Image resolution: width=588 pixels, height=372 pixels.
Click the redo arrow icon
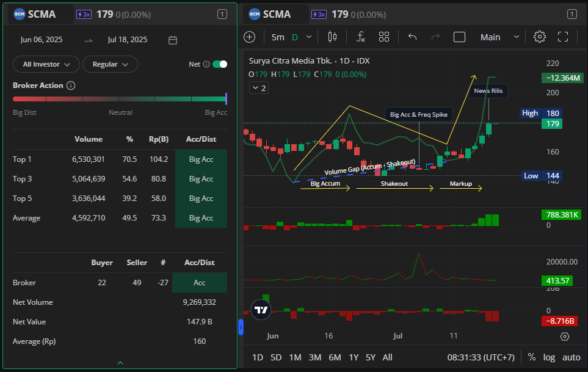[x=435, y=37]
